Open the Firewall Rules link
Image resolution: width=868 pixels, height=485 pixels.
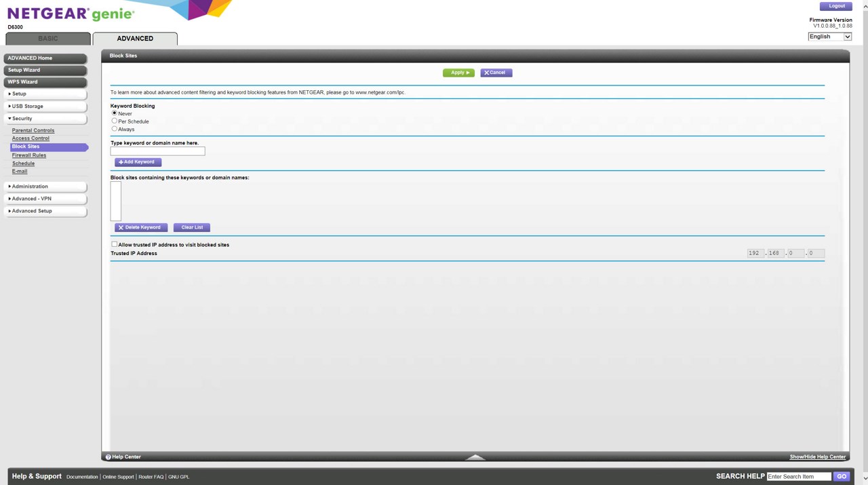click(x=29, y=155)
